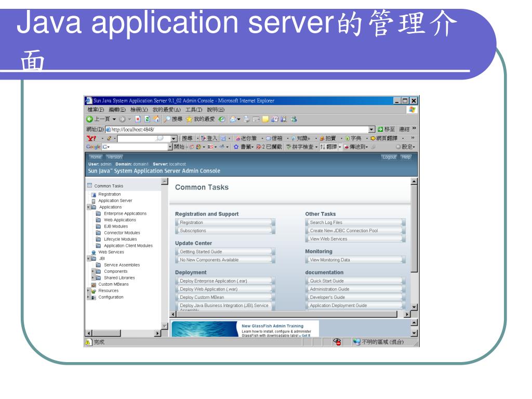This screenshot has height=399, width=532.
Task: Click Deploy Web Application (.war) task
Action: (x=225, y=289)
